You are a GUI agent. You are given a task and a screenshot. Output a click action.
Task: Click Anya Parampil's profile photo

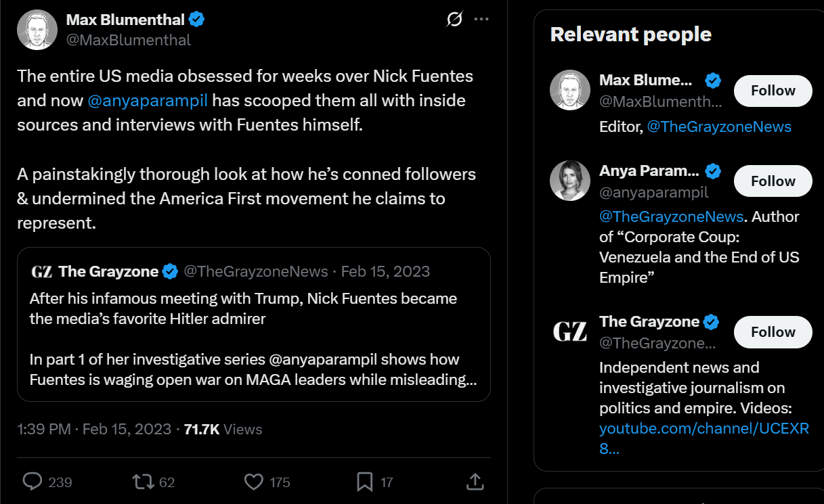[x=569, y=181]
